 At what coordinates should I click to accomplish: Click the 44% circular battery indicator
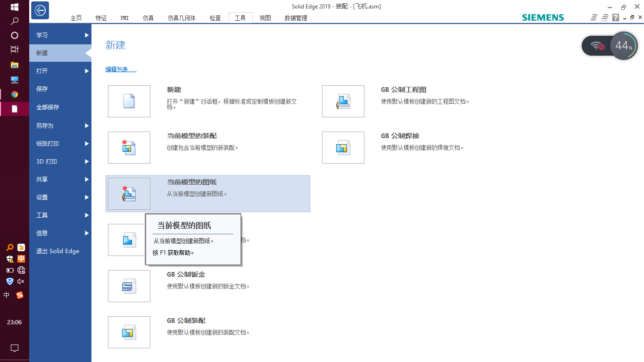[x=623, y=46]
